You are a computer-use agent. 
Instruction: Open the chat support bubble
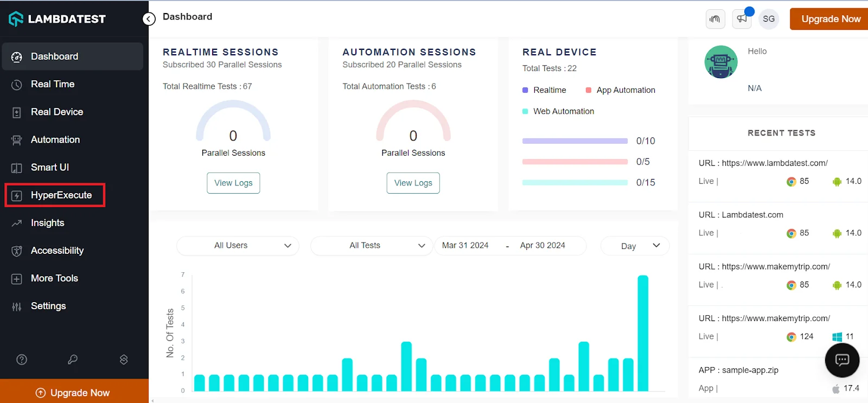point(842,360)
